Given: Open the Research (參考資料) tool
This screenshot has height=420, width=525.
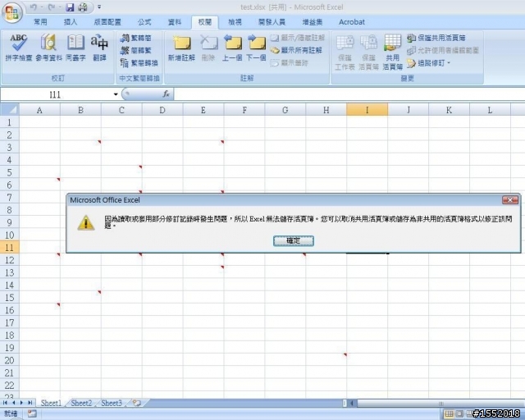Looking at the screenshot, I should (49, 48).
